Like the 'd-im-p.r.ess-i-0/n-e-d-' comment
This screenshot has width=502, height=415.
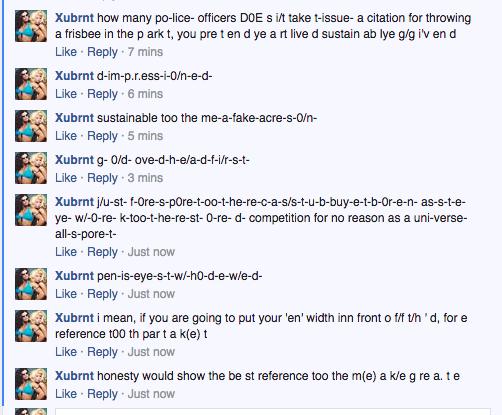66,94
